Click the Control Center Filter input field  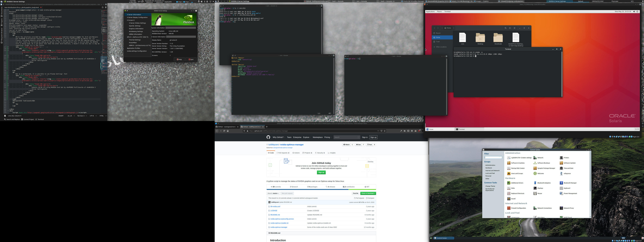point(493,157)
